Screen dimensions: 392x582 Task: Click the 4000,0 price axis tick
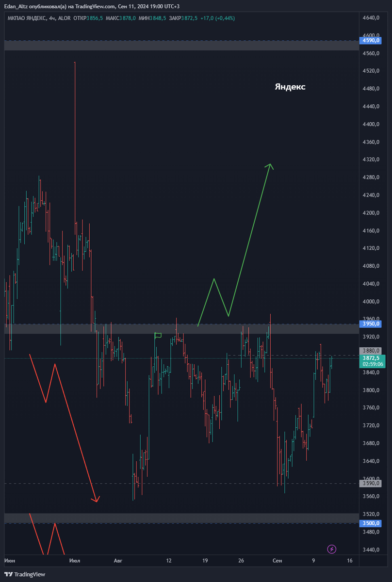point(371,302)
